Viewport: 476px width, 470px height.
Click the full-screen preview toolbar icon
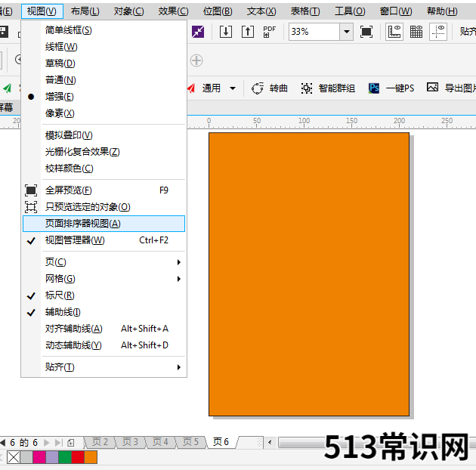(x=366, y=32)
